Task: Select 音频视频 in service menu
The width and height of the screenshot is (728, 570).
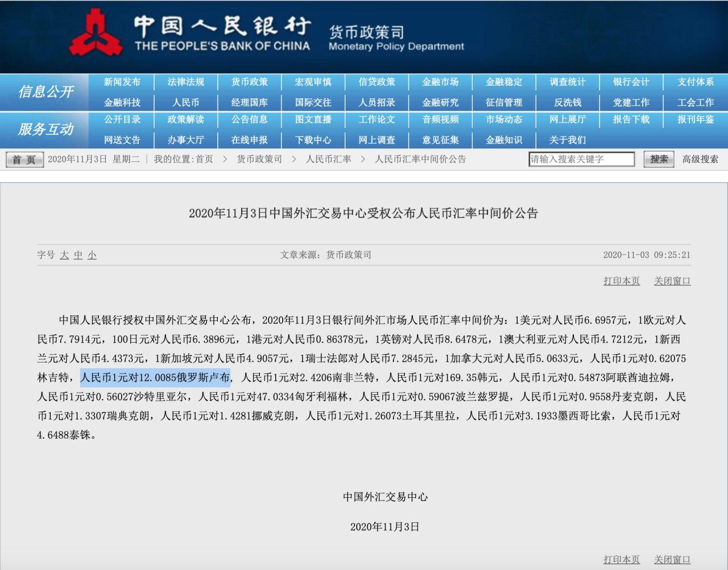Action: click(x=441, y=119)
